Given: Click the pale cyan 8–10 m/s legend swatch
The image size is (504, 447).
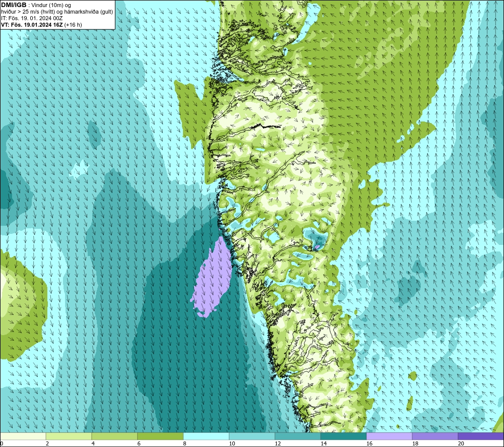Looking at the screenshot, I should click(x=206, y=436).
